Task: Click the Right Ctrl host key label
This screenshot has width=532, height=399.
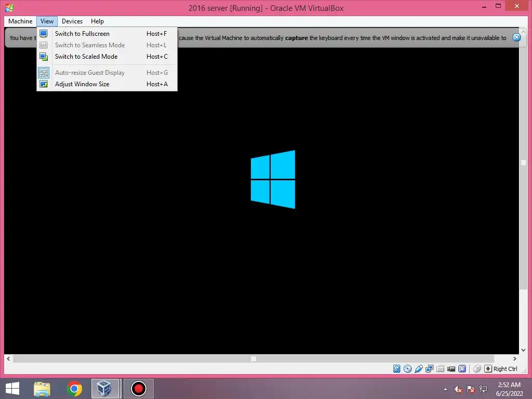Action: coord(505,369)
